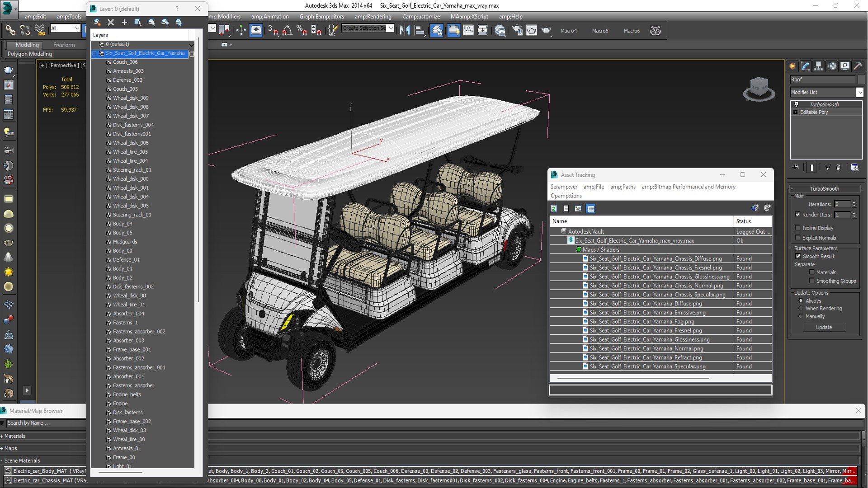Refresh the Asset Tracking list
The height and width of the screenshot is (488, 868).
pos(554,208)
